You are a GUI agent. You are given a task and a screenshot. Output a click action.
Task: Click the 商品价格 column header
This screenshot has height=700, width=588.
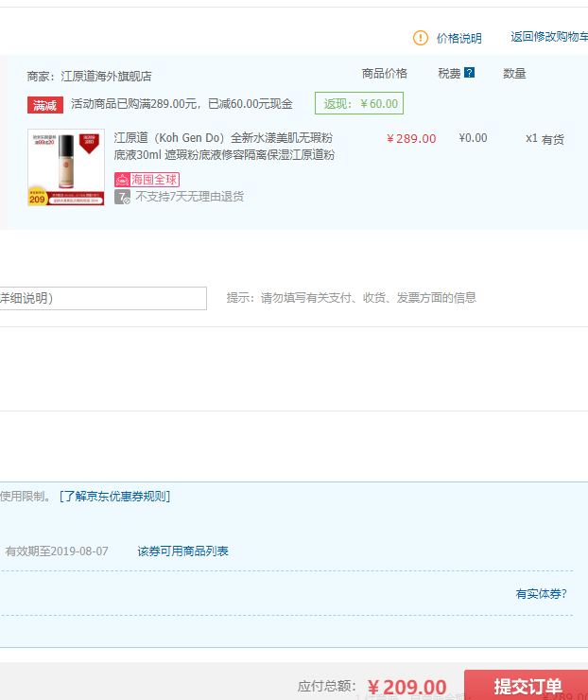(x=385, y=74)
